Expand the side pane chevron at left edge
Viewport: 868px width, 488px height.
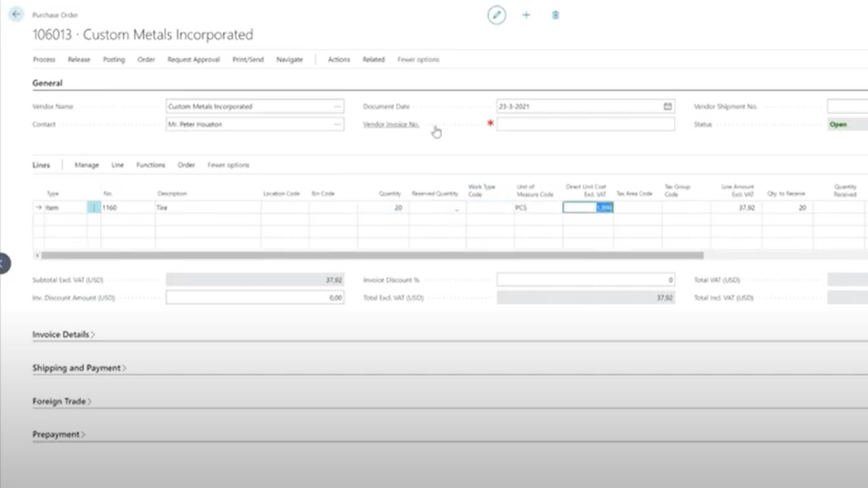tap(4, 263)
